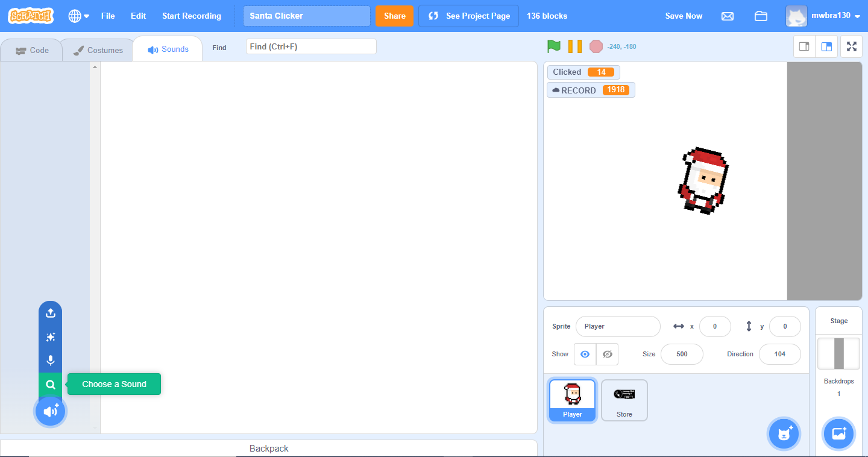
Task: Switch to large stage layout
Action: (826, 46)
